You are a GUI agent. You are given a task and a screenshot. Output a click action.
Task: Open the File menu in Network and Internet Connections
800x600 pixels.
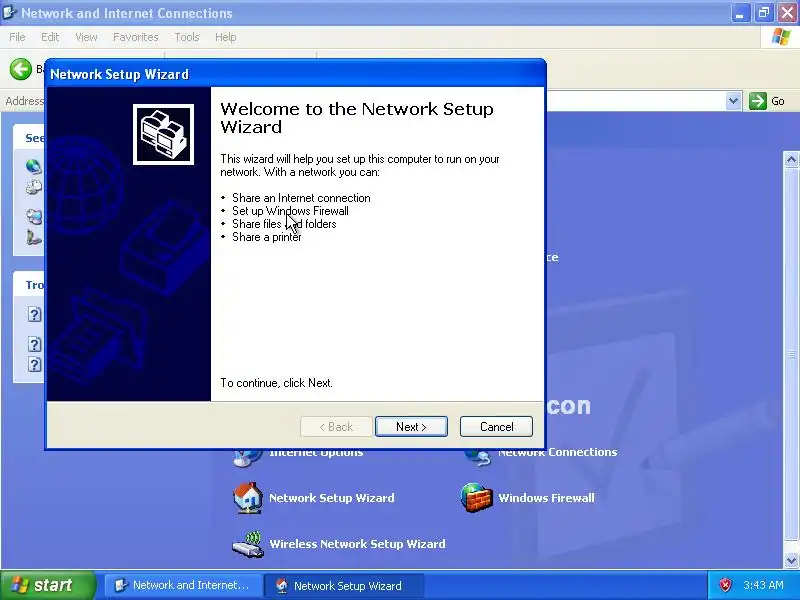pos(17,37)
